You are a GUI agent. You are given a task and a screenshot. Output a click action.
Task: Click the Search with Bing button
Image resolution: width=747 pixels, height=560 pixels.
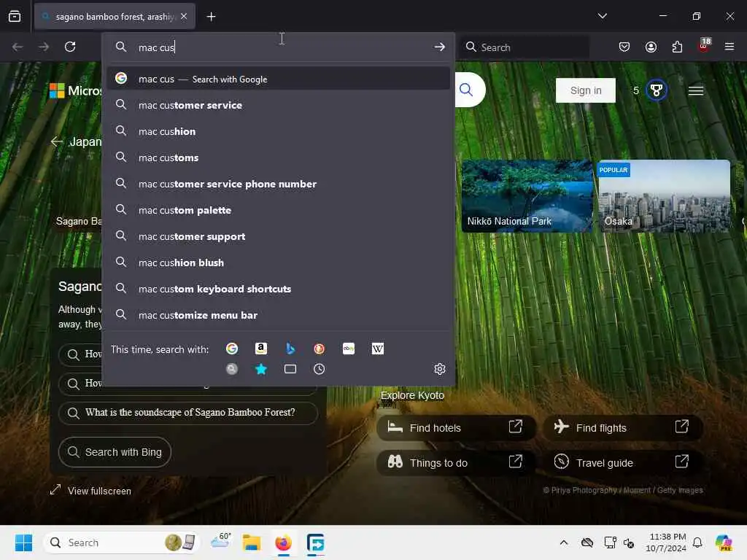115,452
